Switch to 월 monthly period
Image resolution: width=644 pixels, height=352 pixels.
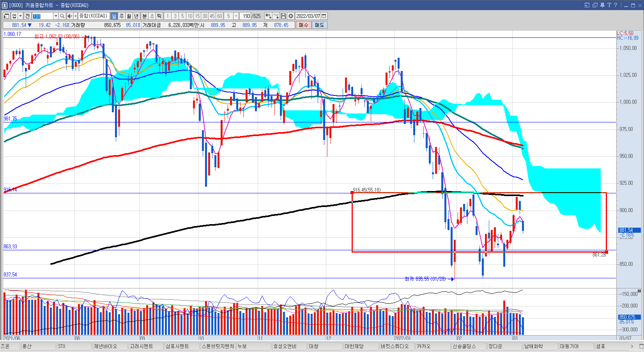[x=129, y=16]
